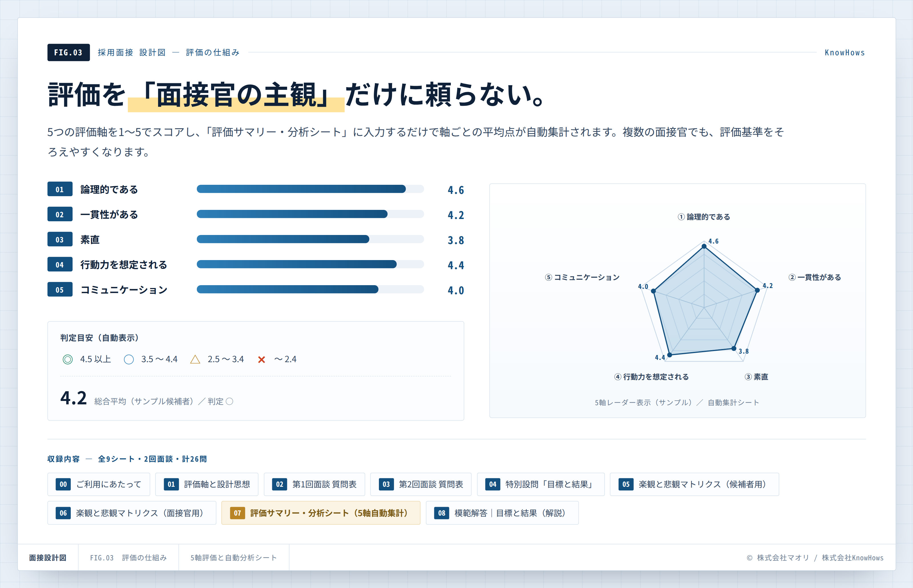Viewport: 913px width, 588px height.
Task: Click the 全9シート・2回面談・計26問 summary text
Action: (x=152, y=459)
